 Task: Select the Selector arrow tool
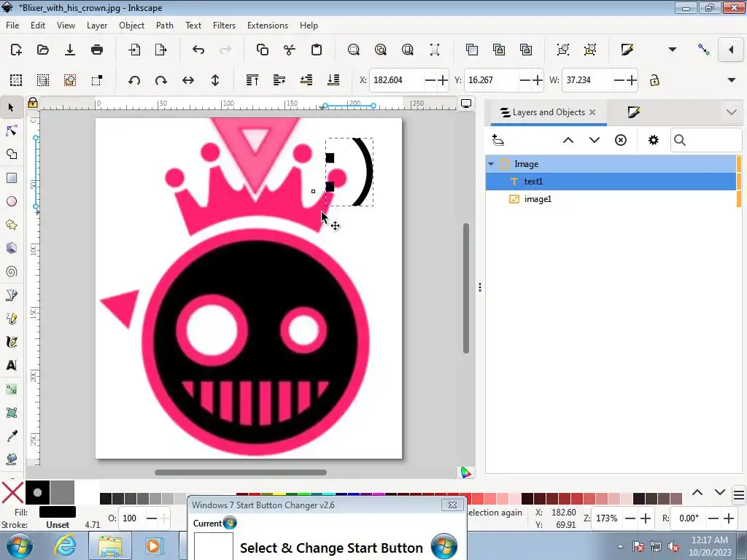coord(12,108)
